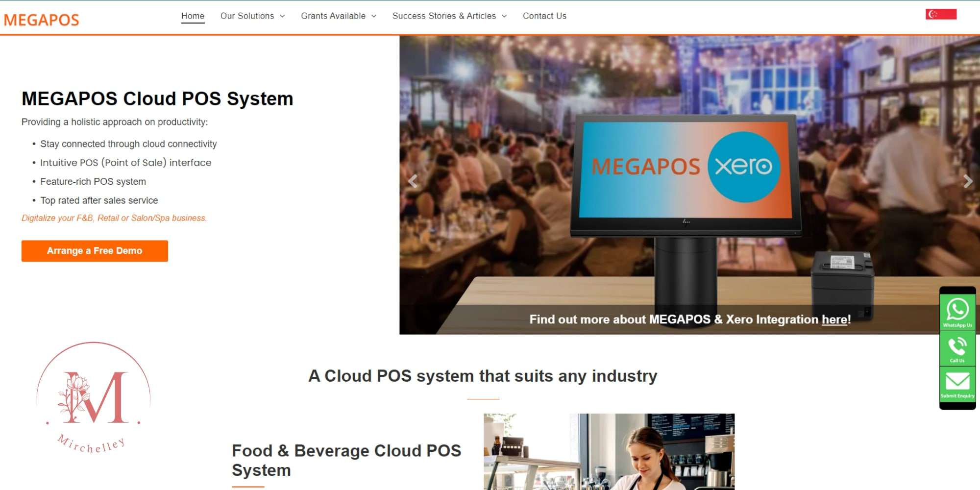The height and width of the screenshot is (490, 980).
Task: Click Arrange a Free Demo button
Action: (x=95, y=251)
